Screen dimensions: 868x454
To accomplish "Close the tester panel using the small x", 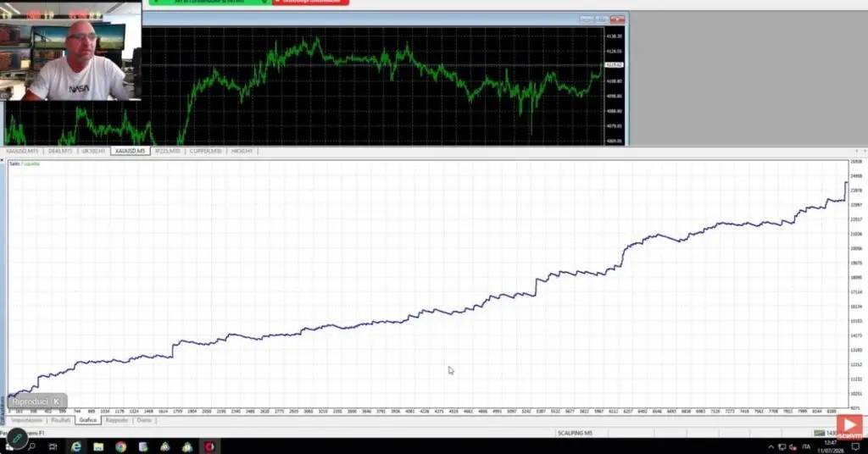I will click(x=3, y=161).
